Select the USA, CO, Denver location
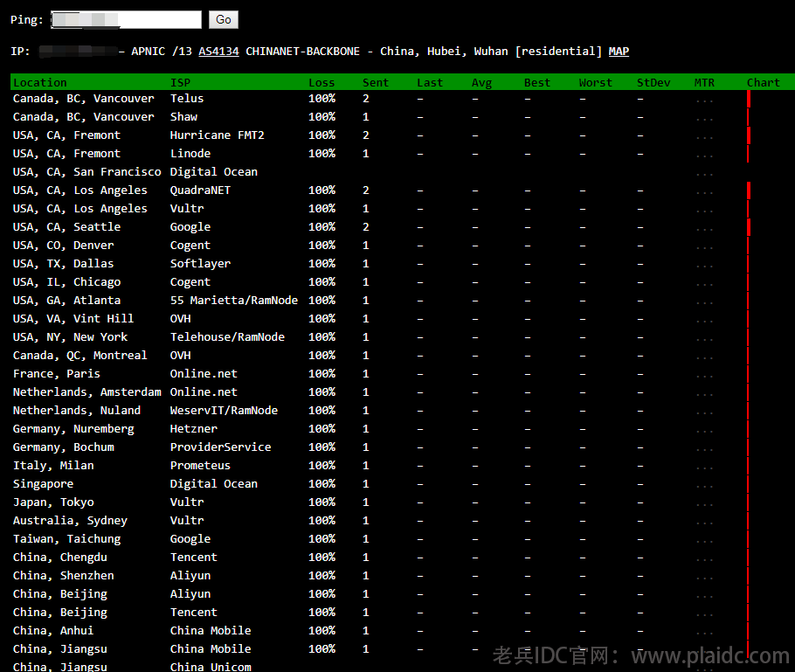This screenshot has width=795, height=672. click(64, 245)
